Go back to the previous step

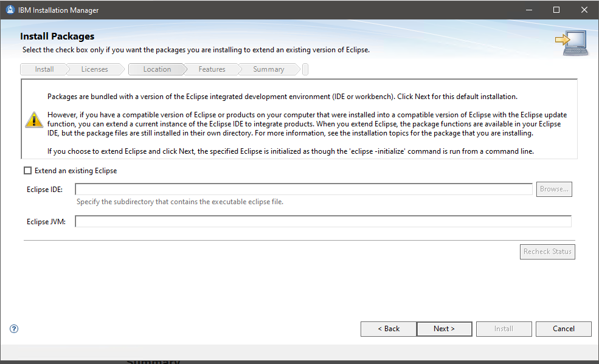(388, 329)
